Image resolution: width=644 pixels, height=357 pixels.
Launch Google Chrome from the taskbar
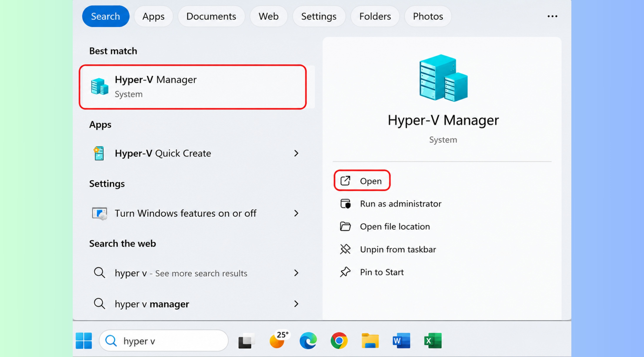point(339,340)
